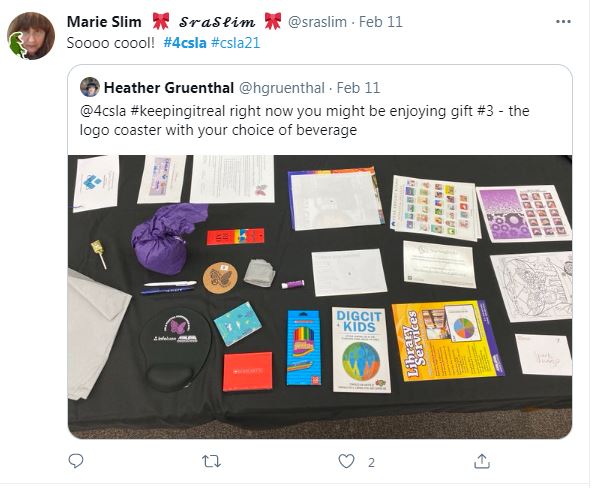
Task: Open Marie Slim's Feb 11 timestamp
Action: (380, 22)
